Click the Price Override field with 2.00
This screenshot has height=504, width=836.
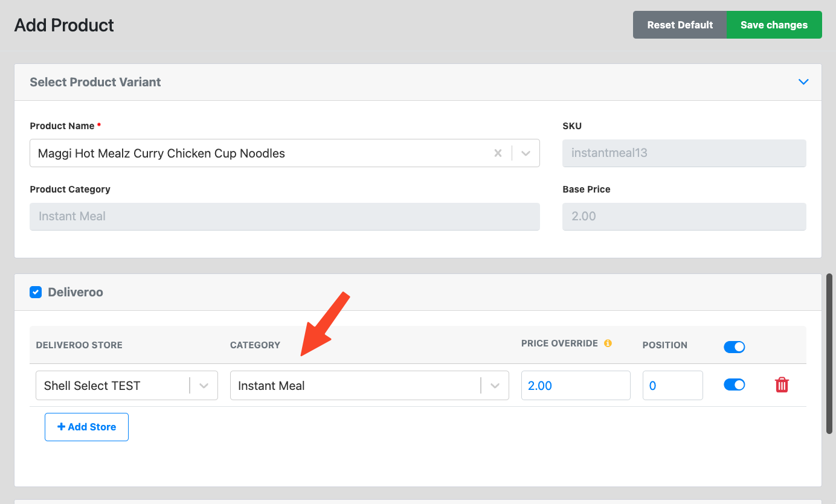(x=576, y=386)
